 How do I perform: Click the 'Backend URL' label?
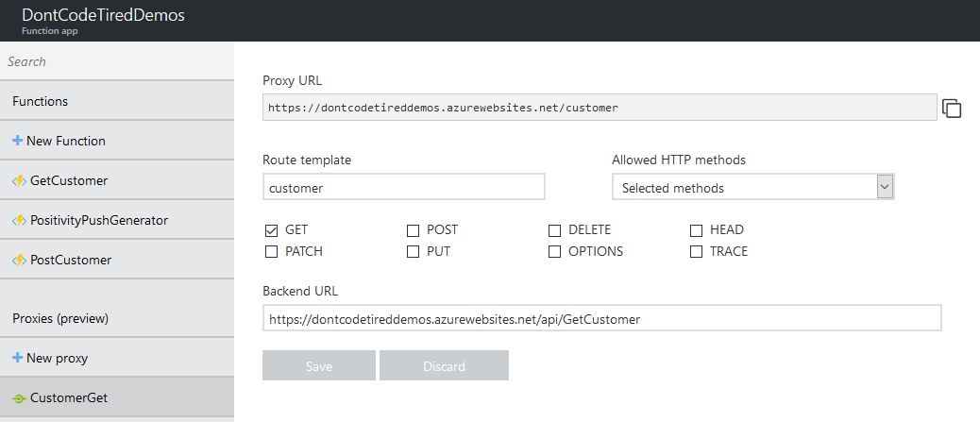click(x=300, y=291)
